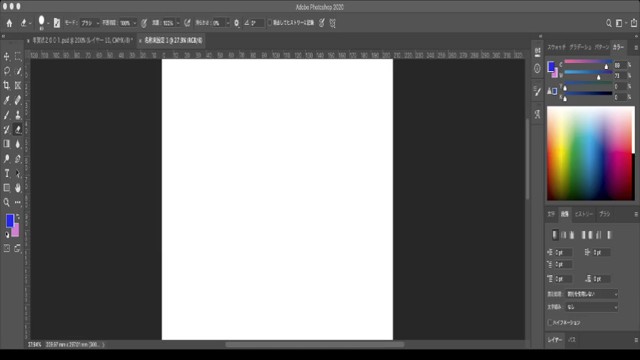Select the Crop tool
The image size is (640, 360).
(x=7, y=85)
